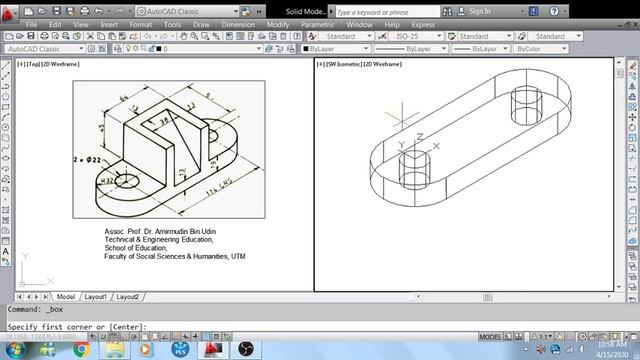640x360 pixels.
Task: Toggle layer 0 freeze sun icon
Action: click(x=136, y=49)
